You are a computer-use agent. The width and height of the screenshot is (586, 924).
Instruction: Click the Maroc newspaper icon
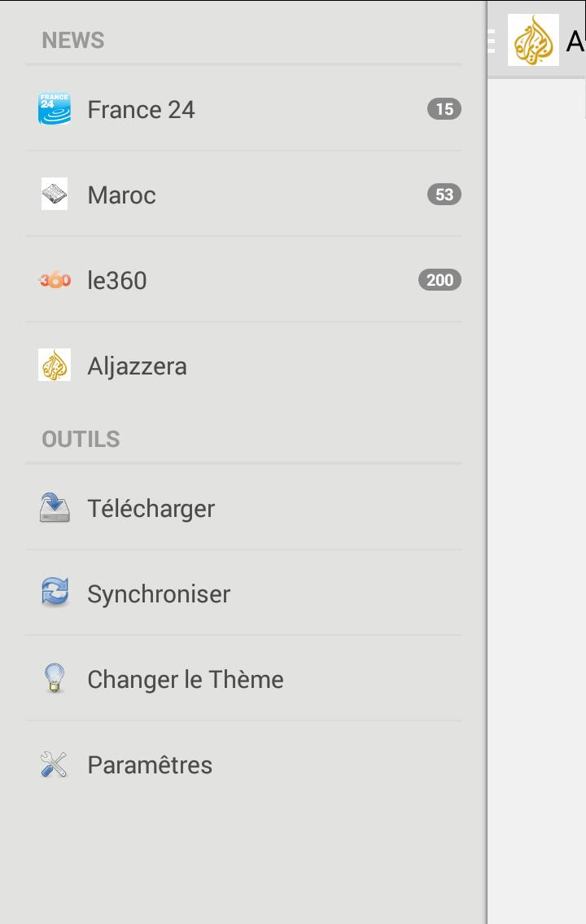tap(55, 195)
